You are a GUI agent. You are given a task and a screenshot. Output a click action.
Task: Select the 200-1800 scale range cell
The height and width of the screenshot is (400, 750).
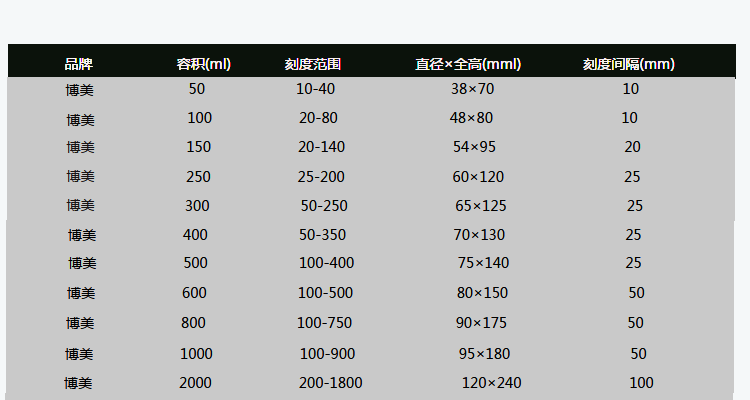click(330, 383)
